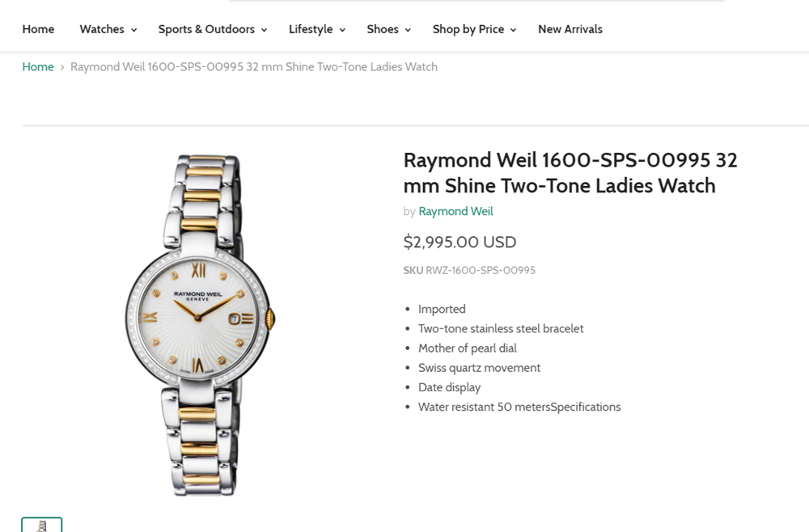This screenshot has width=809, height=532.
Task: Click the breadcrumb product name text
Action: (x=254, y=67)
